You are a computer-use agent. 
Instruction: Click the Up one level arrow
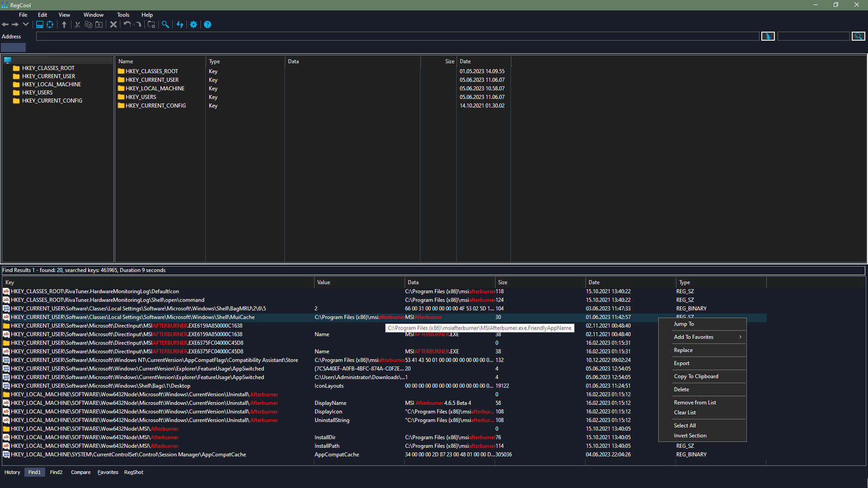tap(64, 24)
